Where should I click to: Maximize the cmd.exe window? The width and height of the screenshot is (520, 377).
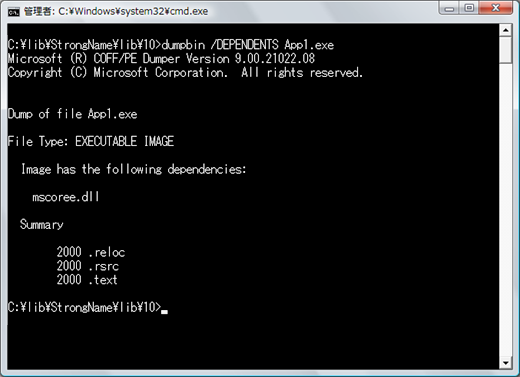[469, 8]
